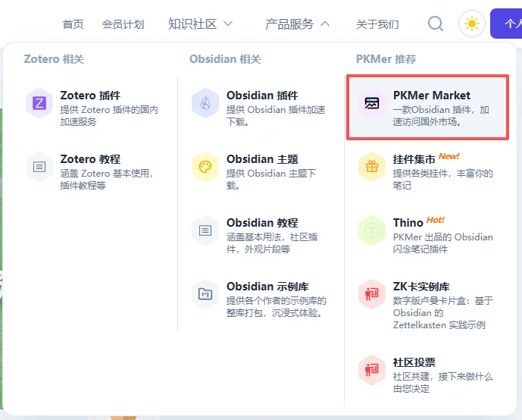The height and width of the screenshot is (420, 522).
Task: Click the 挂件集市 gift box icon
Action: click(x=372, y=167)
